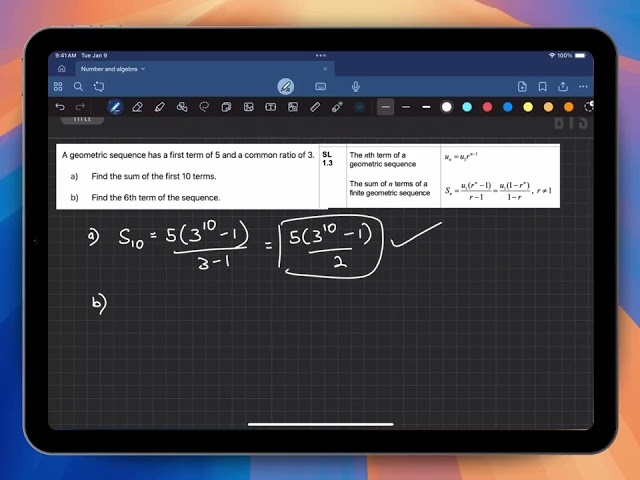640x480 pixels.
Task: Open the share and export menu
Action: pyautogui.click(x=563, y=86)
